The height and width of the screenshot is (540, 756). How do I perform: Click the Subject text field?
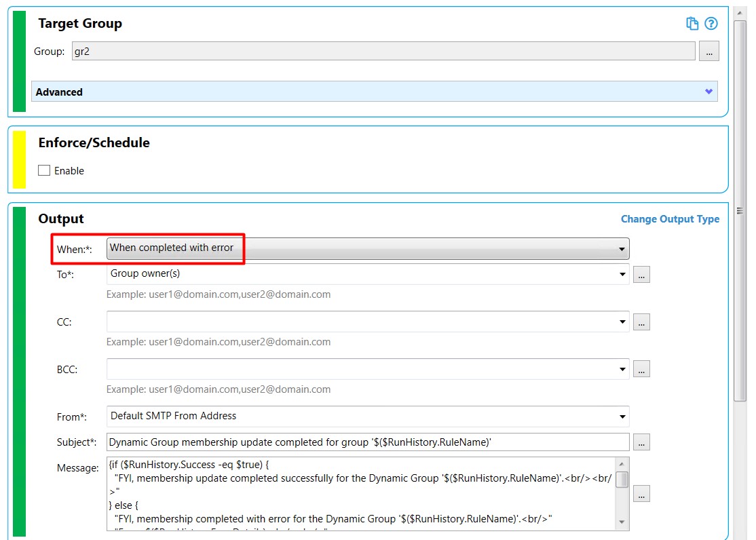coord(368,442)
